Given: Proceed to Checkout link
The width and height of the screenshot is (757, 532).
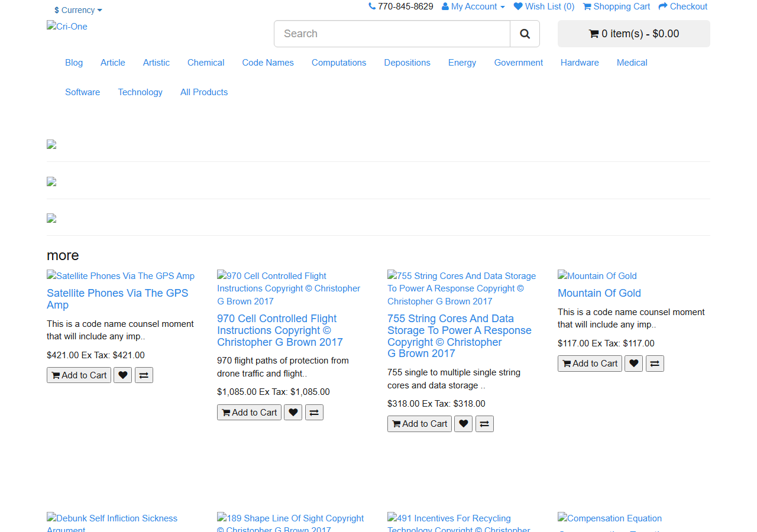Looking at the screenshot, I should (x=683, y=7).
